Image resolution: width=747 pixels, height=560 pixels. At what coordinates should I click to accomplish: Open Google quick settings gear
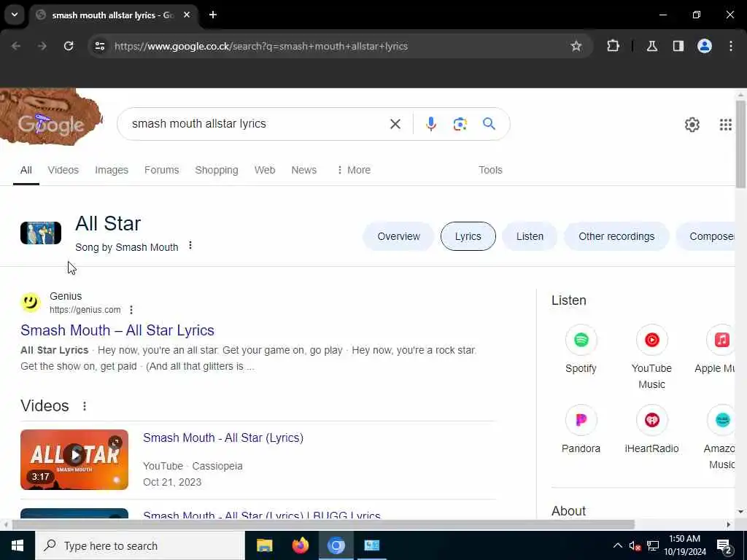tap(692, 125)
